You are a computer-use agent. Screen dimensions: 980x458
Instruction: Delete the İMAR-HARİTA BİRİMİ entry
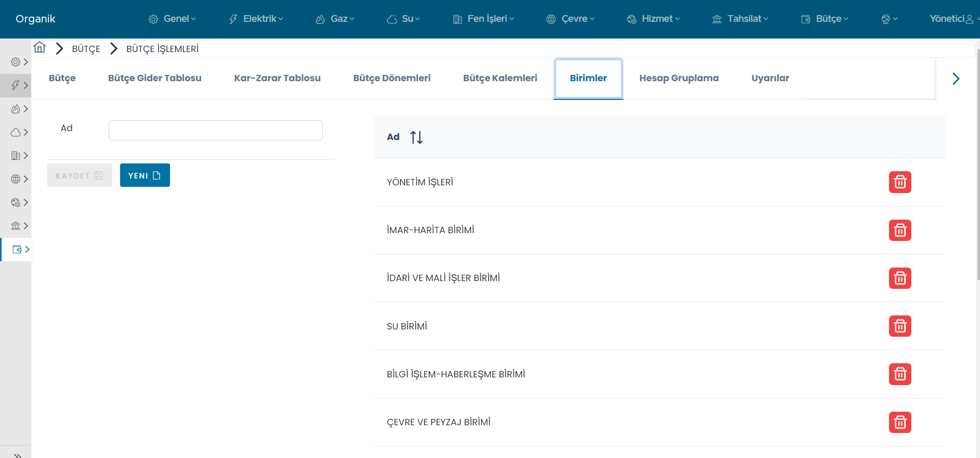pyautogui.click(x=899, y=230)
